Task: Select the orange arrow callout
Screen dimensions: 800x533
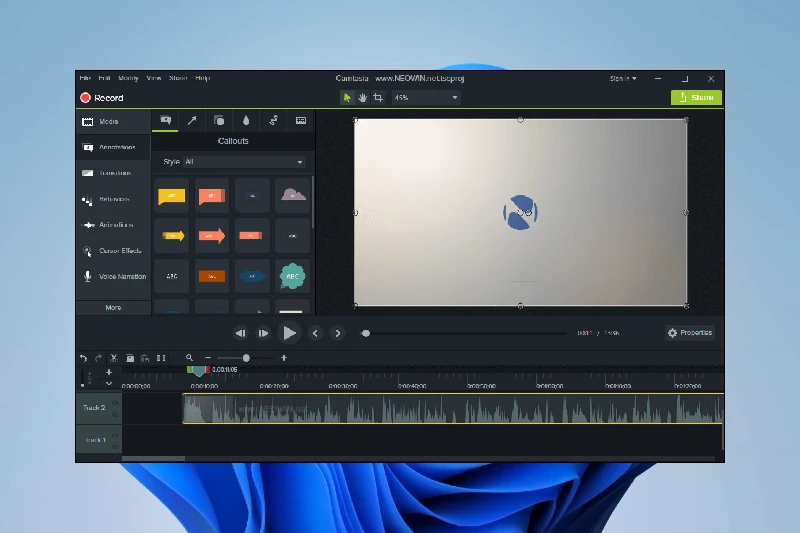Action: (212, 236)
